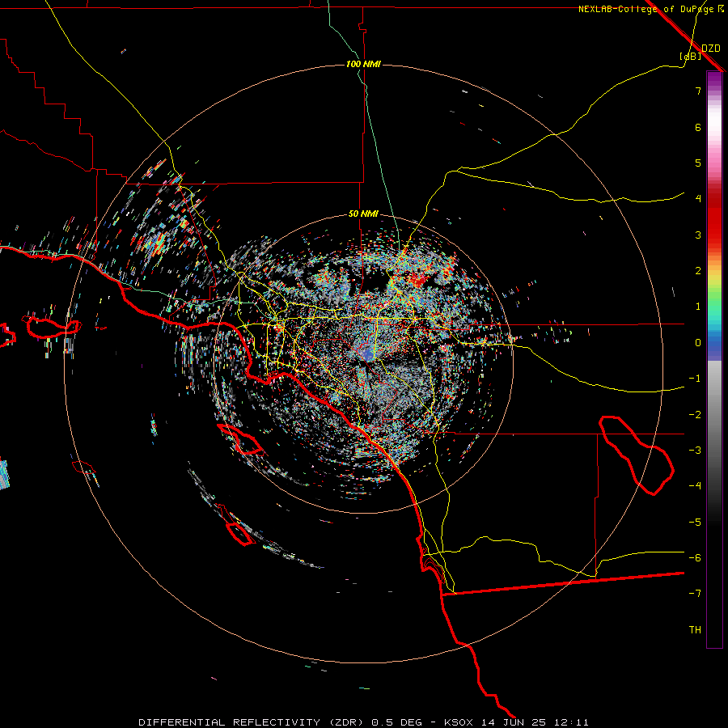This screenshot has height=728, width=728.
Task: Click the -4 value on color scale
Action: (x=695, y=485)
